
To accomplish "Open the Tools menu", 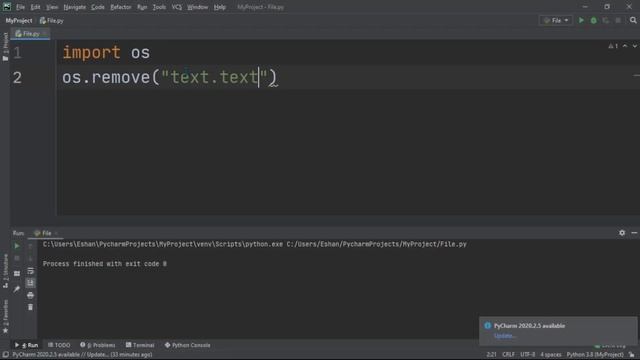I will [x=159, y=7].
